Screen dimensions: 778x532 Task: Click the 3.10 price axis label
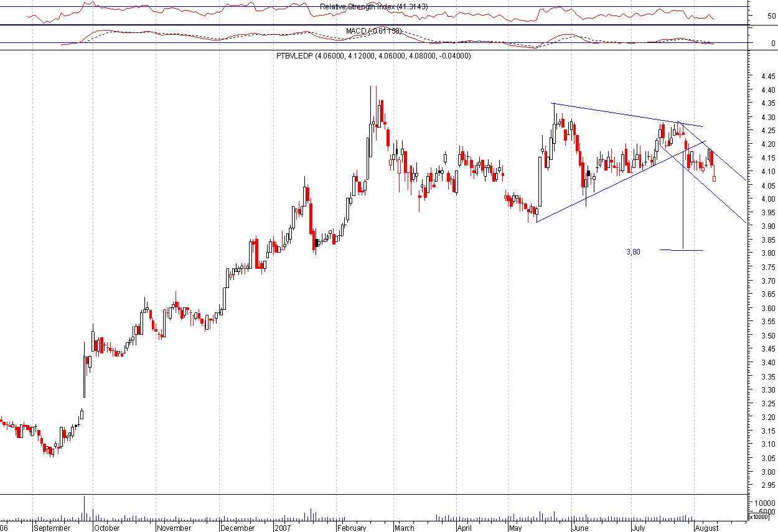(768, 445)
